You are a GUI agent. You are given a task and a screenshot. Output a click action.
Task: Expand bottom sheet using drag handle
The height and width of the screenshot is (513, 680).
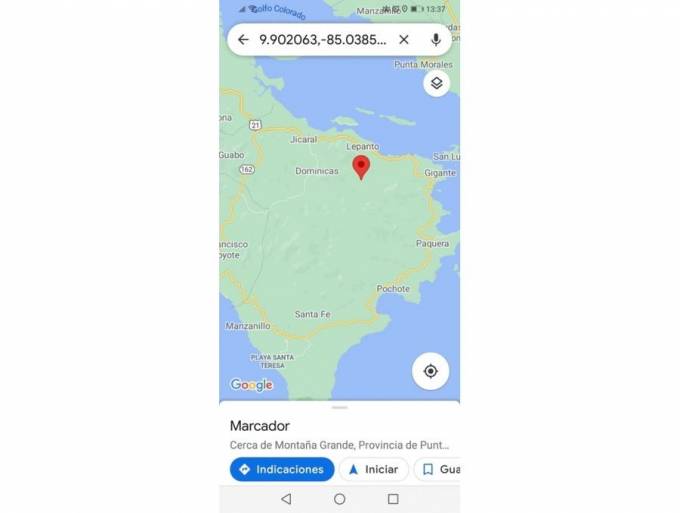tap(340, 408)
